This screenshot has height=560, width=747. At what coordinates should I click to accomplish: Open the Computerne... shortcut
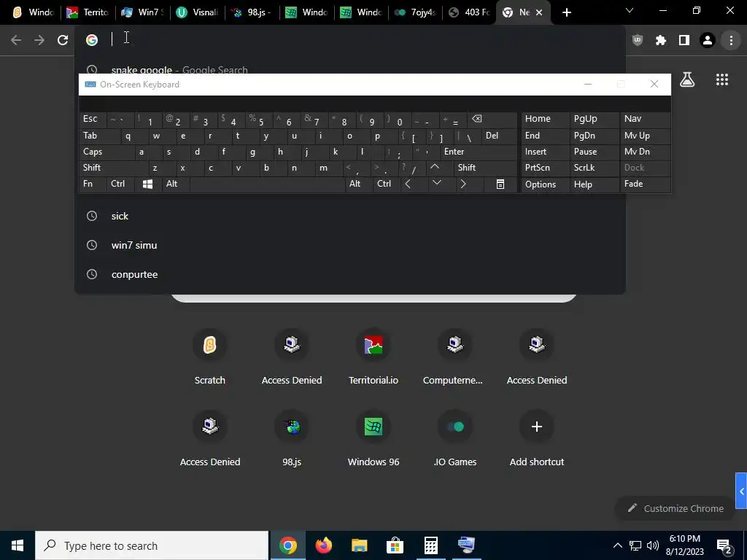[455, 356]
